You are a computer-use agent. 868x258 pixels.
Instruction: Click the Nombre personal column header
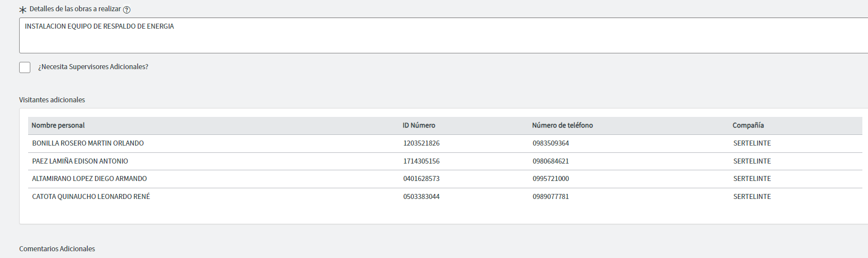coord(58,125)
